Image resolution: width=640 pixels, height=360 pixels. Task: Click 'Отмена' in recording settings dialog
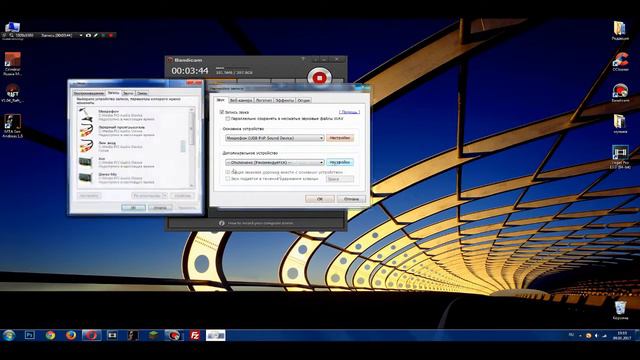351,199
